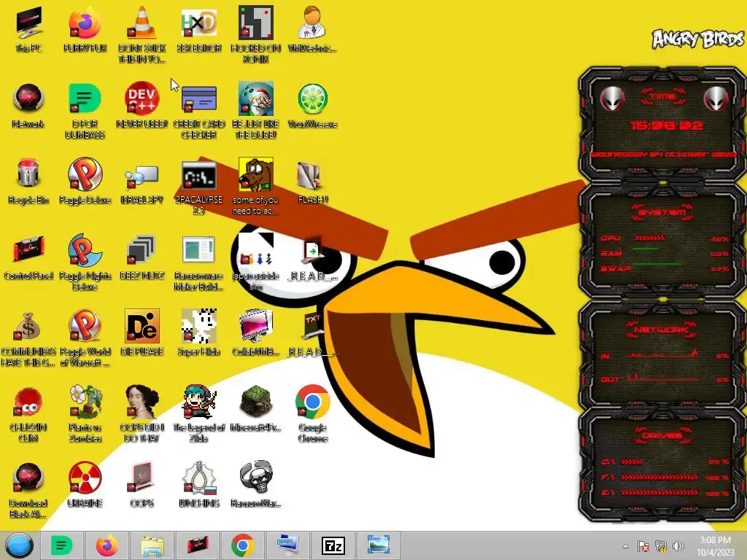747x560 pixels.
Task: Select the HOOKED ON XONIX icon
Action: tap(256, 34)
